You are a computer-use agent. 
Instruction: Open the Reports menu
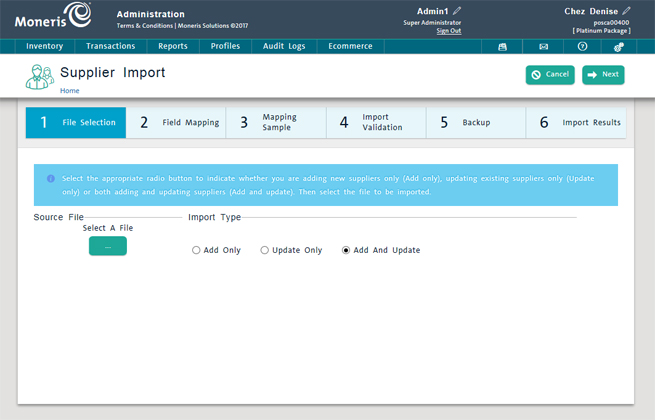[173, 46]
